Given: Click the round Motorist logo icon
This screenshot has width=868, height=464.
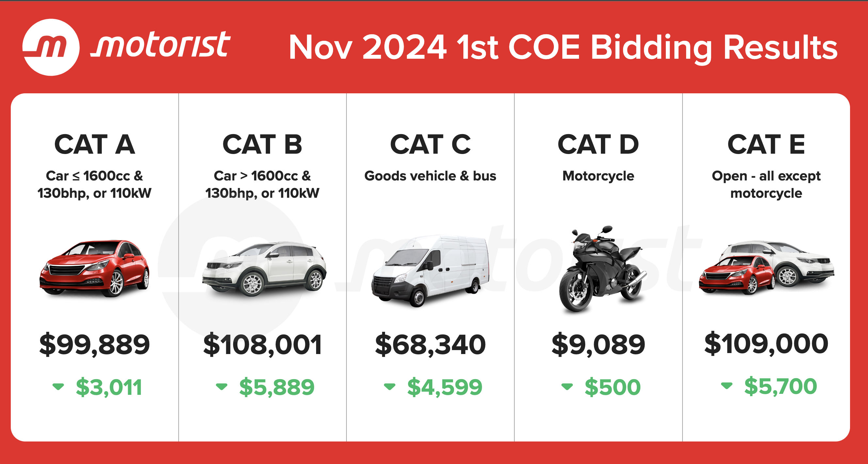Looking at the screenshot, I should [x=51, y=47].
